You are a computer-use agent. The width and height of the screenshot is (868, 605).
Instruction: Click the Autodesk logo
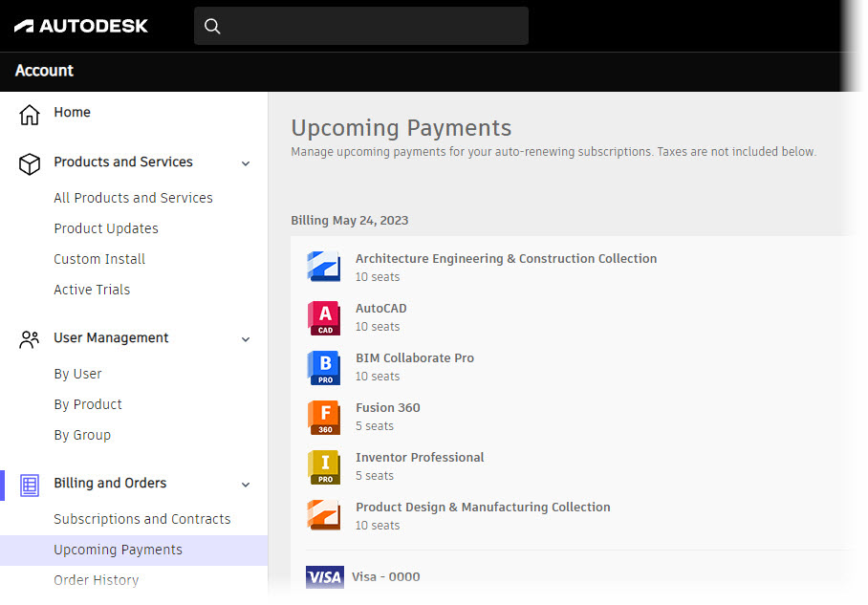pyautogui.click(x=80, y=26)
